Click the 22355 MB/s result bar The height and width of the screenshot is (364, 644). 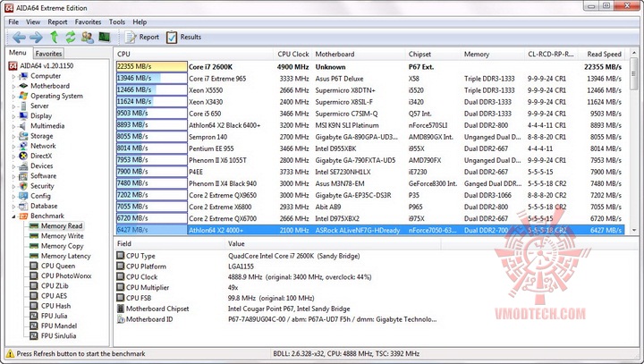pyautogui.click(x=151, y=66)
